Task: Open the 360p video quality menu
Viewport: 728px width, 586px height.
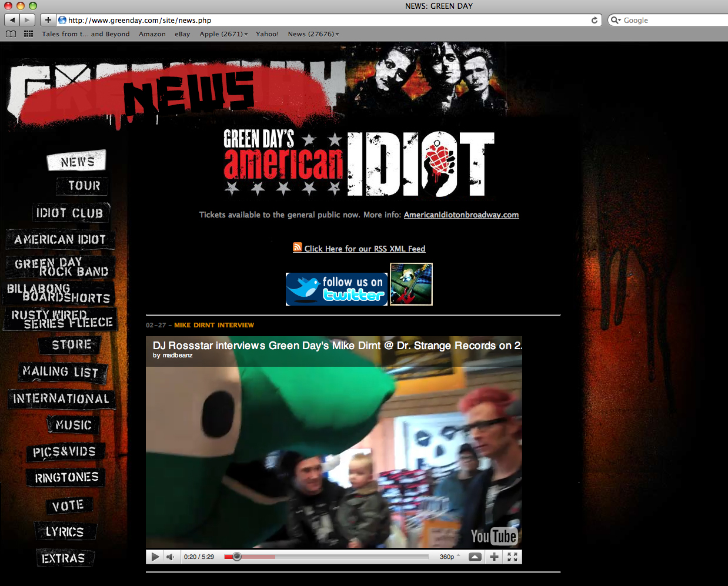Action: pos(450,557)
